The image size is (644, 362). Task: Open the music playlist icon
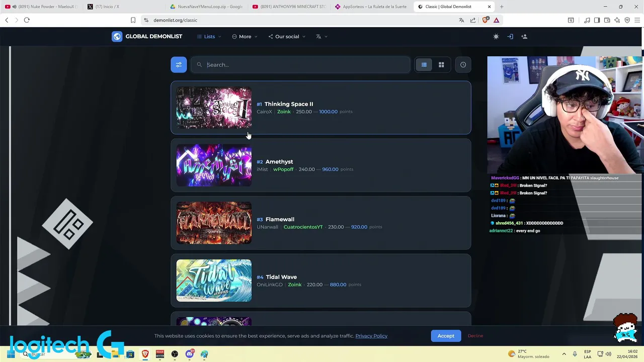587,20
